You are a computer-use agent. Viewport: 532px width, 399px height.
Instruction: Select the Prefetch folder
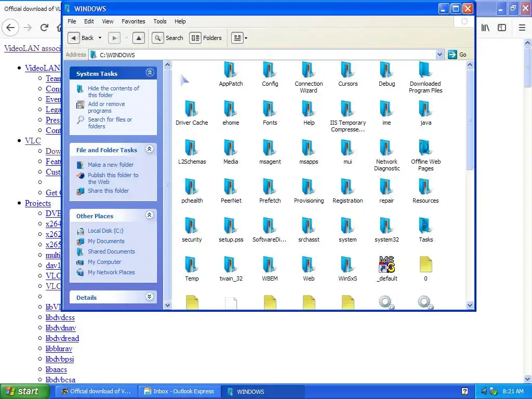270,191
